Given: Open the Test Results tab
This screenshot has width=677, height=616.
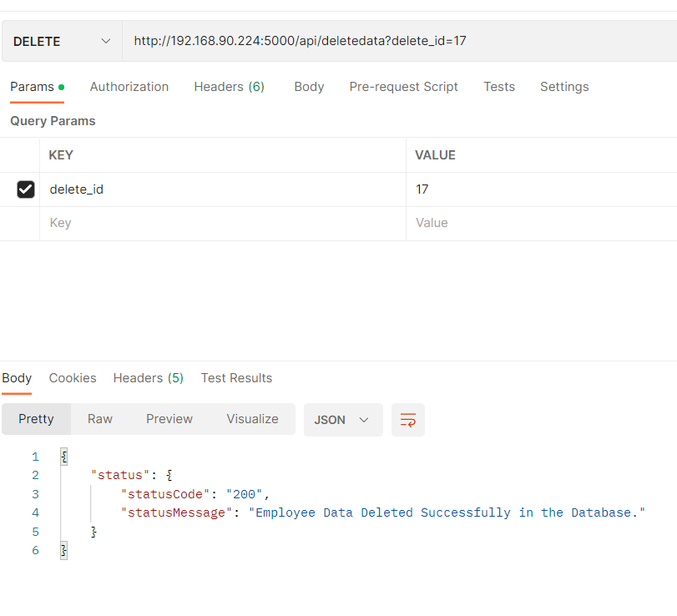Looking at the screenshot, I should point(236,378).
